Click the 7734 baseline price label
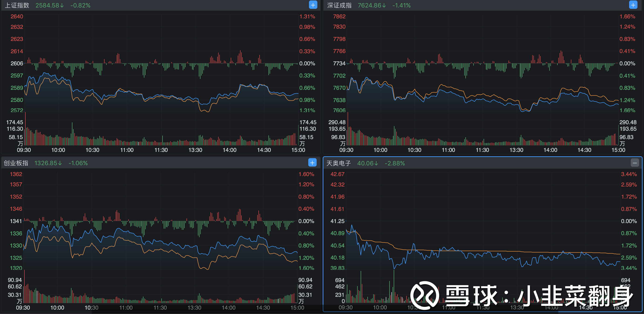The image size is (644, 314). (339, 63)
